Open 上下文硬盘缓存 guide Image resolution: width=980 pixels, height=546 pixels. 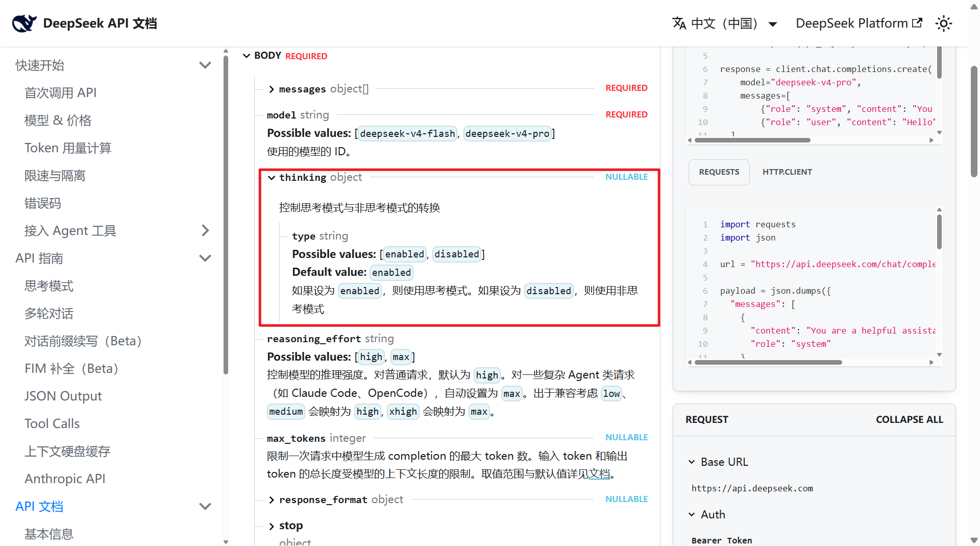point(67,452)
